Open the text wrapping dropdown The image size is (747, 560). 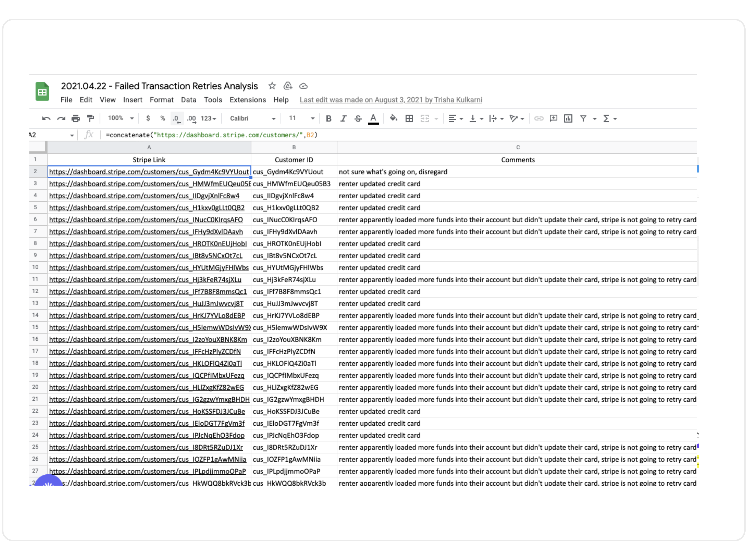click(x=497, y=119)
